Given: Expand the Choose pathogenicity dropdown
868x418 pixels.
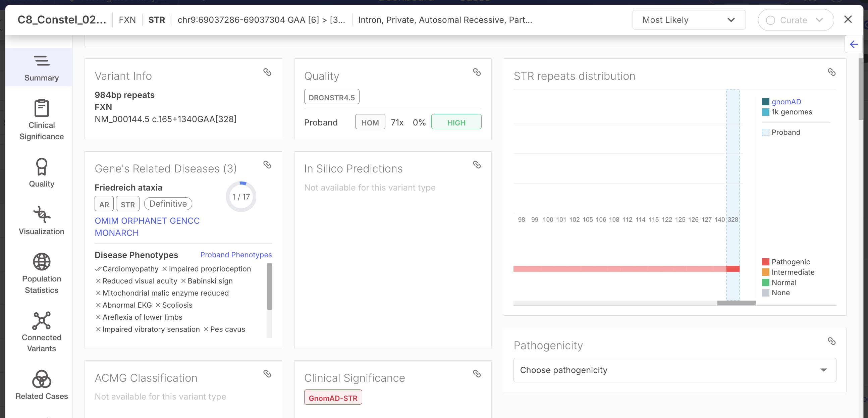Looking at the screenshot, I should tap(674, 370).
